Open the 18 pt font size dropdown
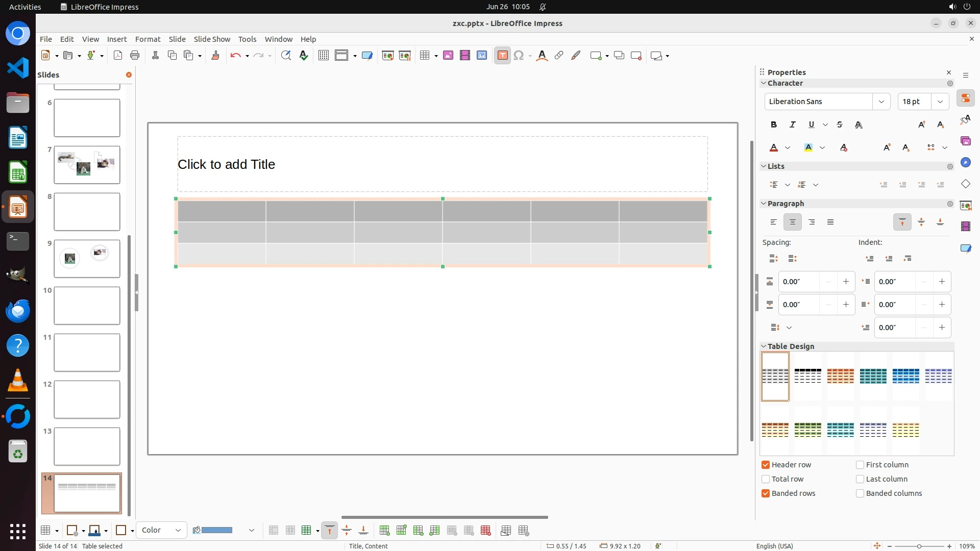Image resolution: width=980 pixels, height=551 pixels. (x=940, y=102)
